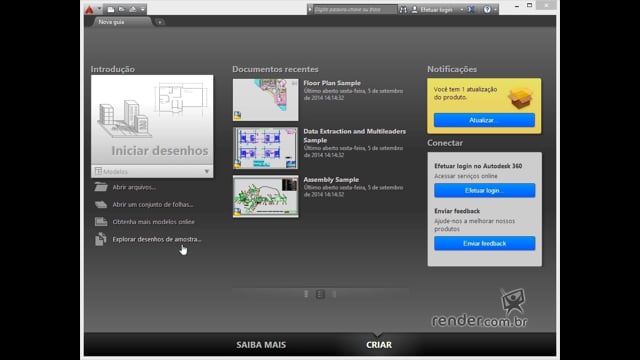This screenshot has height=360, width=640.
Task: Open the Modelos templates dropdown
Action: coord(152,171)
